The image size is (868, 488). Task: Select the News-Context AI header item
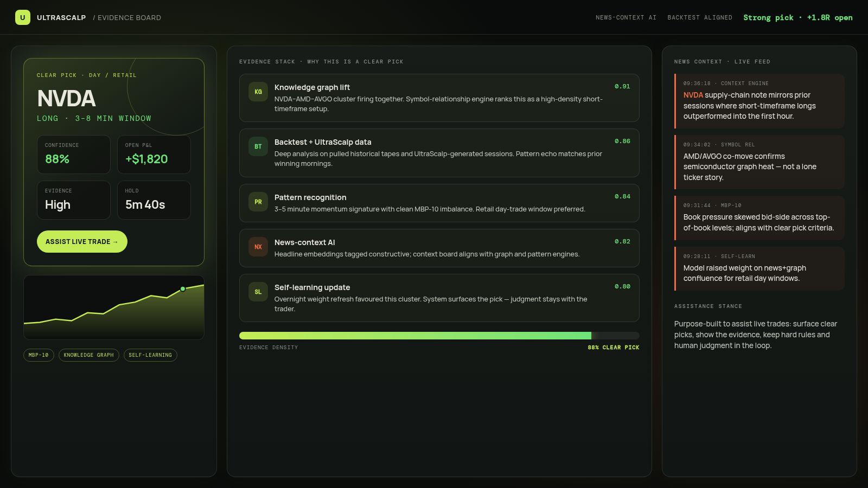[x=626, y=18]
